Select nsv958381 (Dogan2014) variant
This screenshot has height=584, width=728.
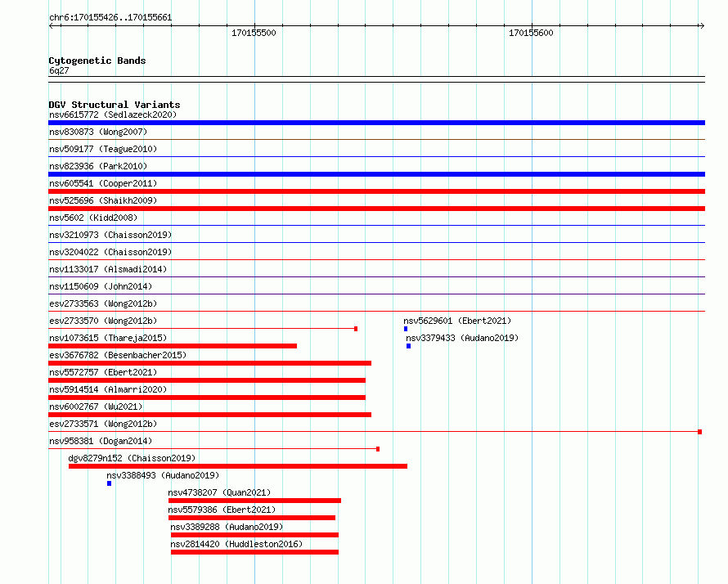pos(101,441)
